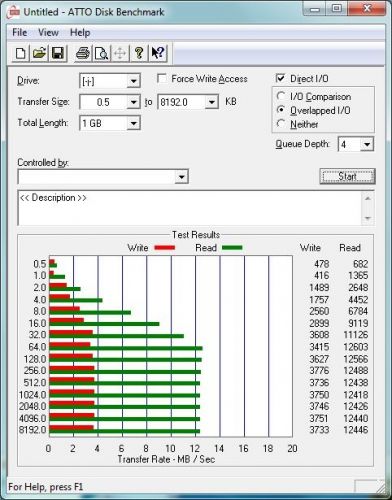The image size is (392, 500).
Task: Click the 1024.0 transfer size row label
Action: coord(33,395)
